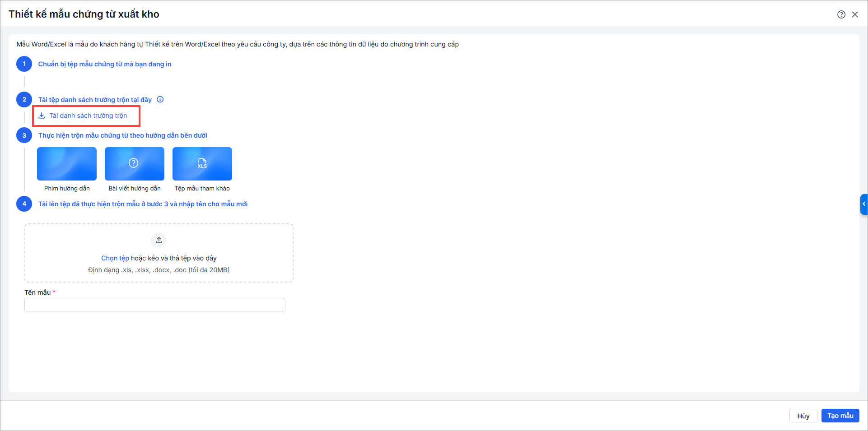Open the Tệp mẫu tham khảo XLS card
The height and width of the screenshot is (431, 868).
click(202, 164)
